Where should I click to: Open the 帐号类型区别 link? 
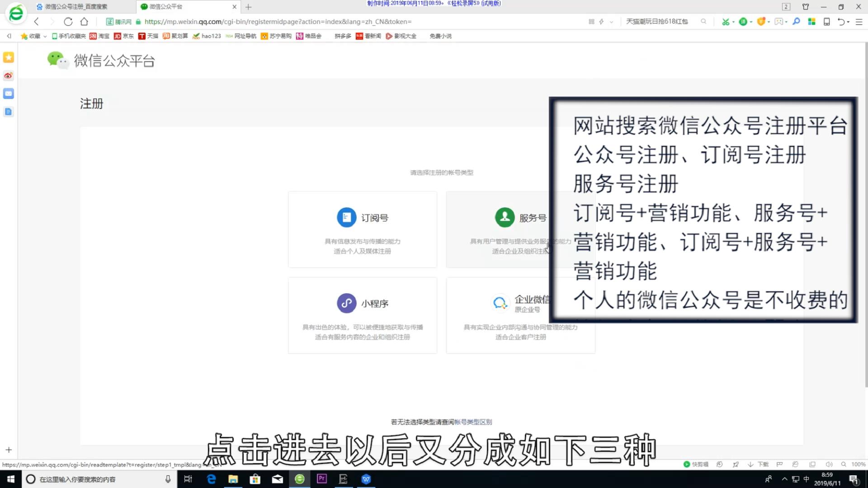473,422
